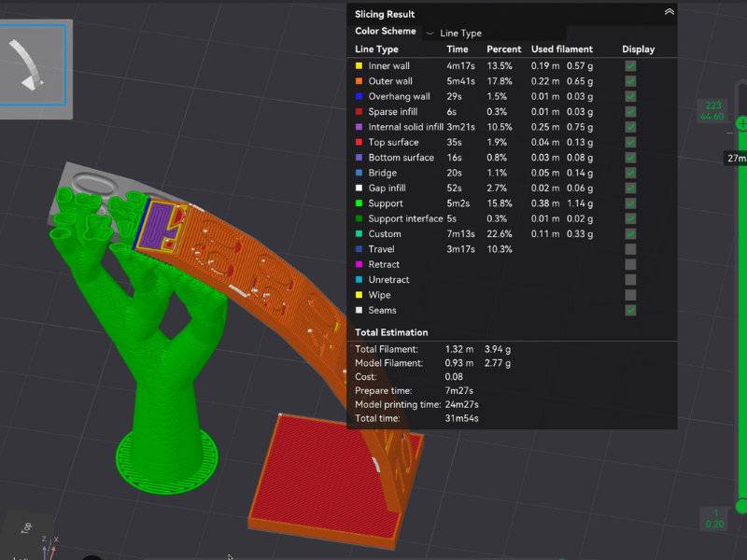747x560 pixels.
Task: Click the Custom line type label
Action: (x=384, y=234)
